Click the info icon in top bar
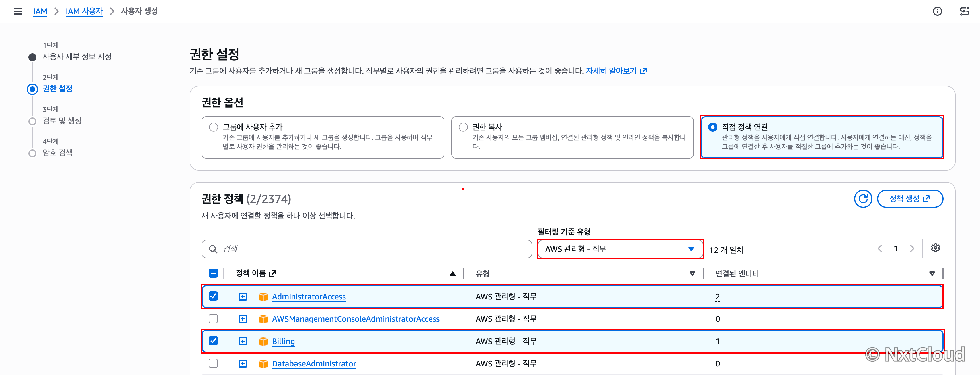The width and height of the screenshot is (980, 375). 937,11
